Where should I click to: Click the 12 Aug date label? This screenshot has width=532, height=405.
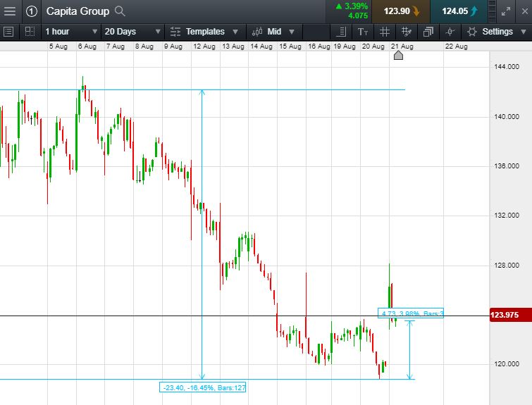204,46
